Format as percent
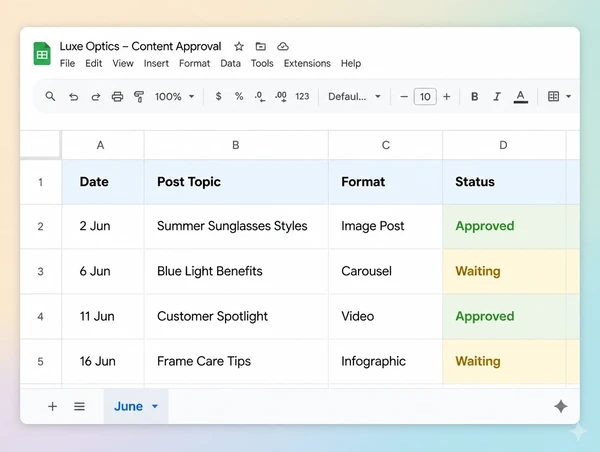The height and width of the screenshot is (452, 600). point(239,96)
